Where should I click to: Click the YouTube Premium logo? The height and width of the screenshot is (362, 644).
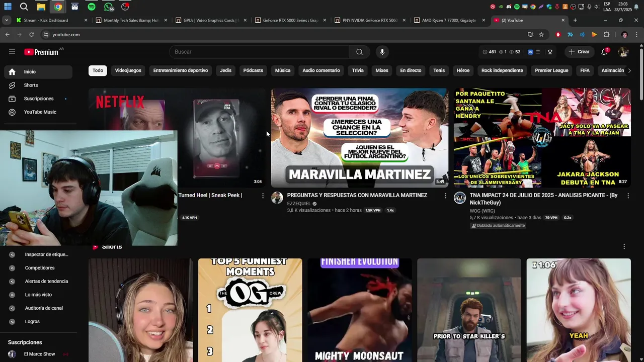(x=41, y=52)
